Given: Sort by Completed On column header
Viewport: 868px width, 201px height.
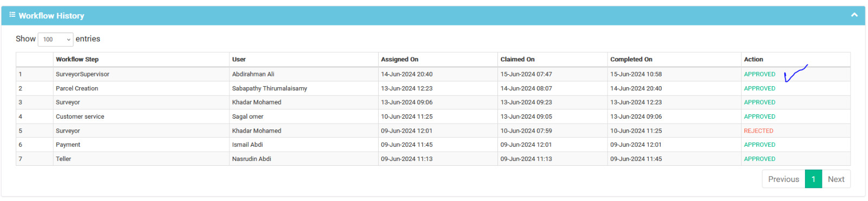Looking at the screenshot, I should pos(631,60).
